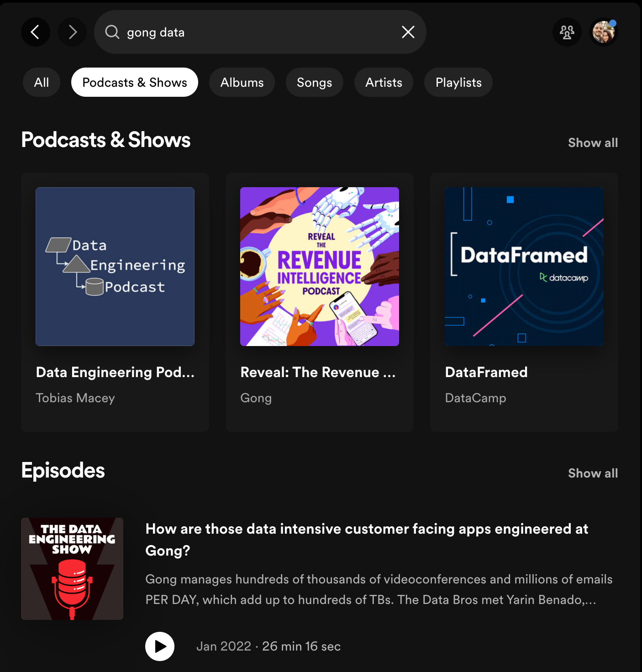The width and height of the screenshot is (642, 672).
Task: Switch to the Artists filter
Action: coord(384,82)
